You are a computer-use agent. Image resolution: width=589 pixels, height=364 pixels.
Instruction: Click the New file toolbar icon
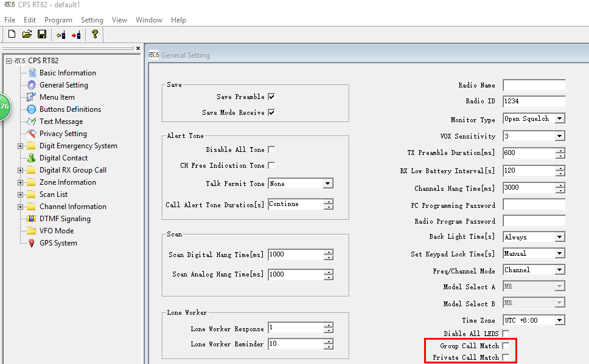pyautogui.click(x=12, y=35)
